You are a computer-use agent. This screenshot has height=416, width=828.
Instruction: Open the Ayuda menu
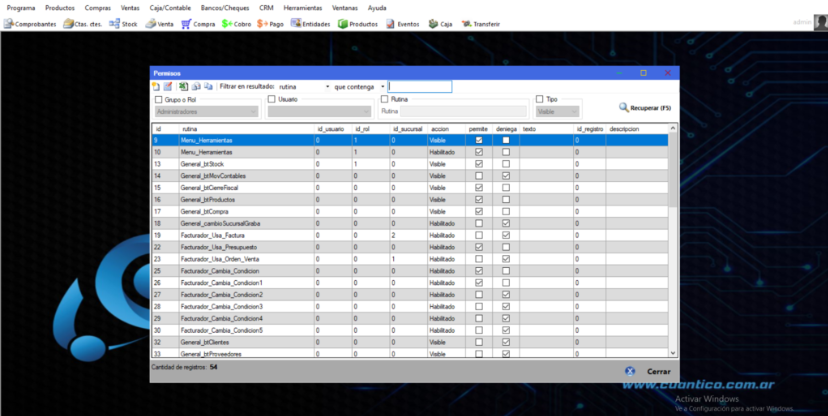(377, 8)
